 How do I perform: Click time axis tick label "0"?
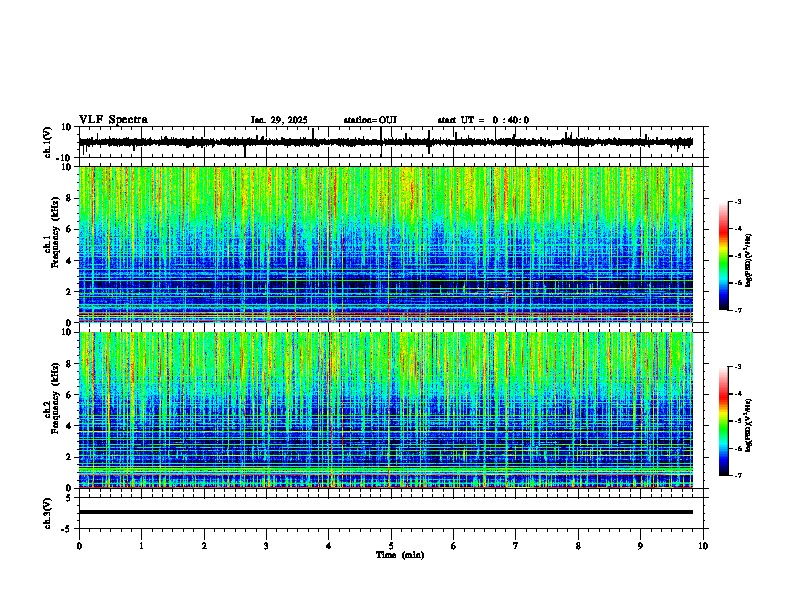(x=79, y=546)
